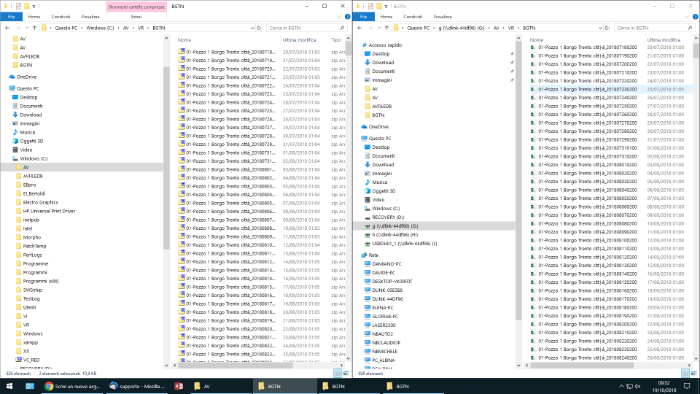The width and height of the screenshot is (700, 394).
Task: Click the taskbar clock
Action: (x=664, y=386)
